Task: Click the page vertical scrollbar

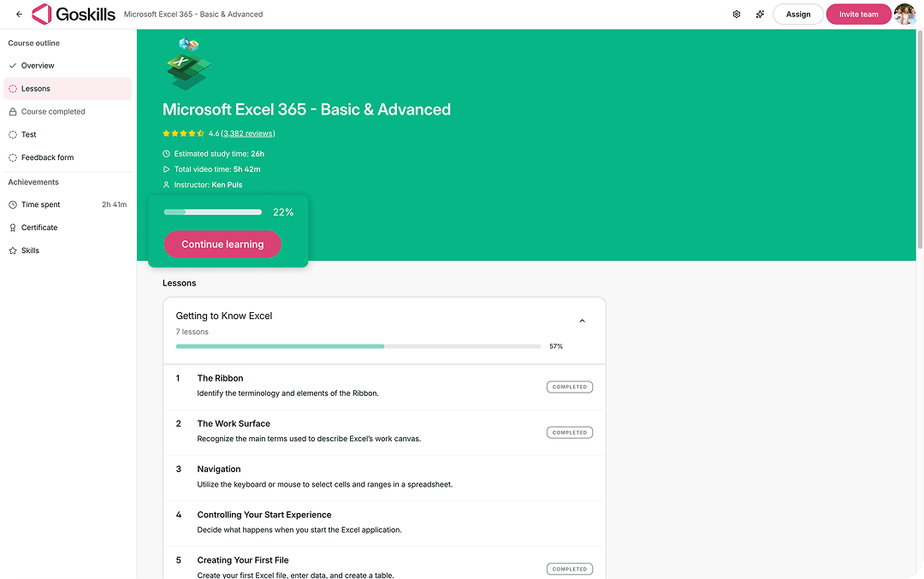Action: (920, 141)
